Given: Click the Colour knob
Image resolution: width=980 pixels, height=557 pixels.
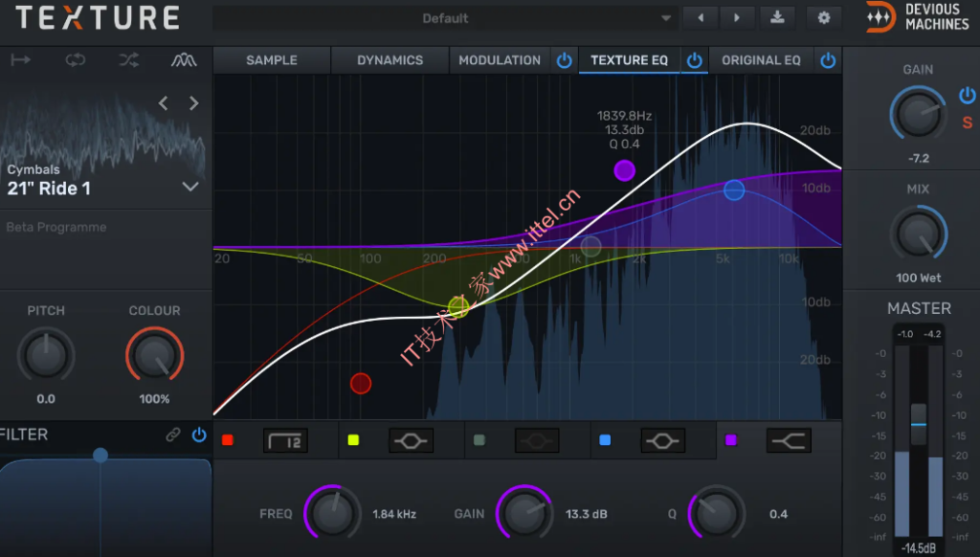Looking at the screenshot, I should [x=154, y=356].
